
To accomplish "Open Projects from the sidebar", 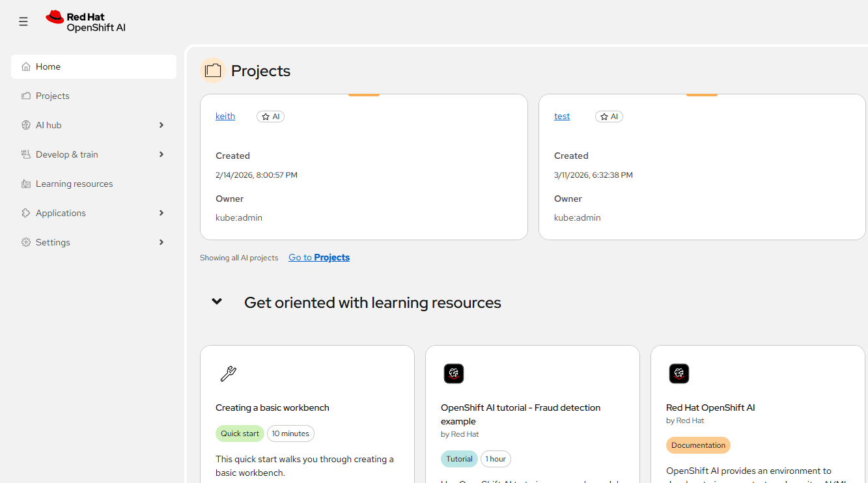I will [x=94, y=96].
